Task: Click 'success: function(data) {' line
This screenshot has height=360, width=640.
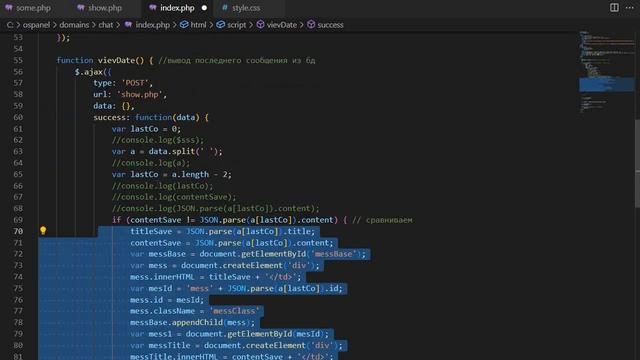Action: (151, 118)
